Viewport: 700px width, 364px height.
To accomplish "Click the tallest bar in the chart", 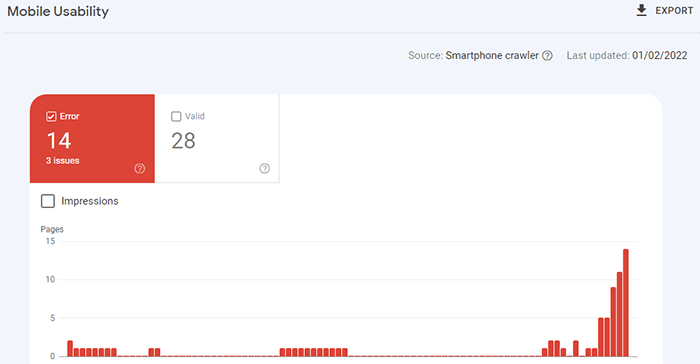I will point(626,303).
